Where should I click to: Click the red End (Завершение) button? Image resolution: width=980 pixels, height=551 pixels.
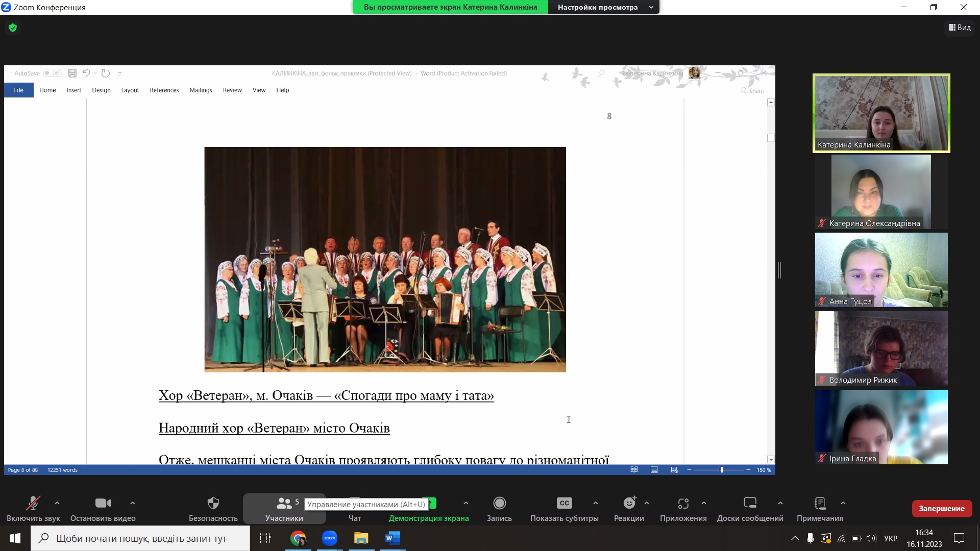941,508
